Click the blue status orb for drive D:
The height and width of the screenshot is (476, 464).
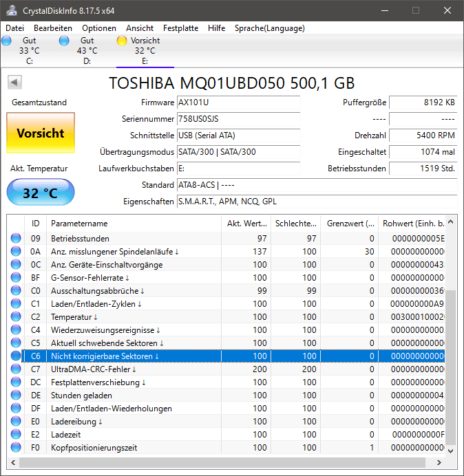click(64, 41)
